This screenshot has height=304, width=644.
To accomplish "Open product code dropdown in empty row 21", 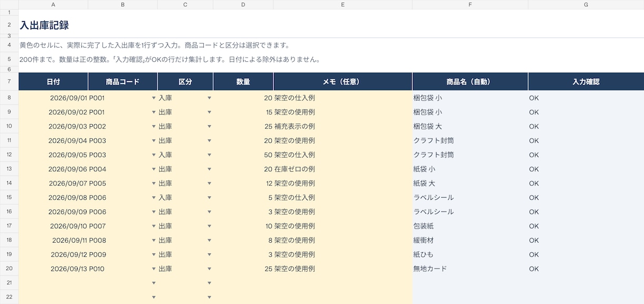I will click(x=154, y=283).
